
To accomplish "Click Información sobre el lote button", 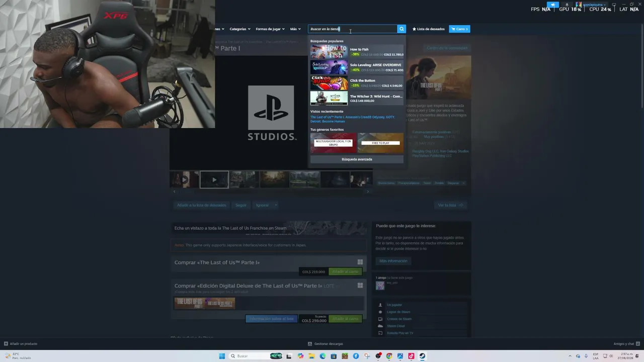I will point(271,319).
